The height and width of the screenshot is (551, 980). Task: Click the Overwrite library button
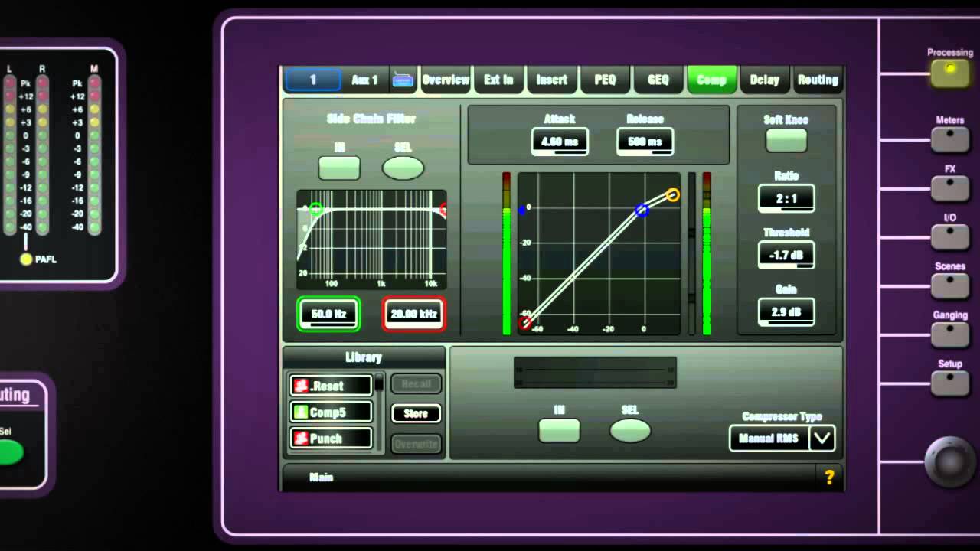tap(416, 443)
